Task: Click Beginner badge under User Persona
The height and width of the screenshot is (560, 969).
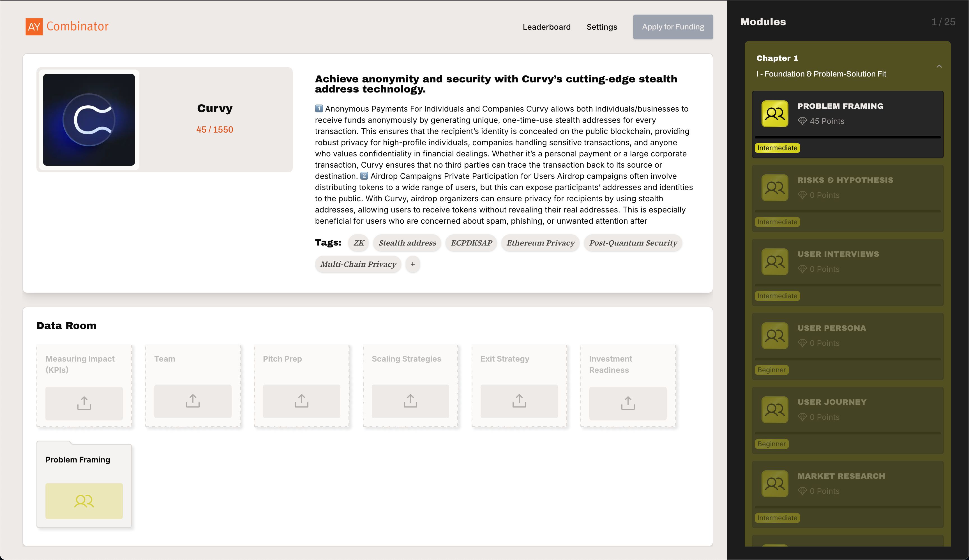Action: tap(771, 370)
